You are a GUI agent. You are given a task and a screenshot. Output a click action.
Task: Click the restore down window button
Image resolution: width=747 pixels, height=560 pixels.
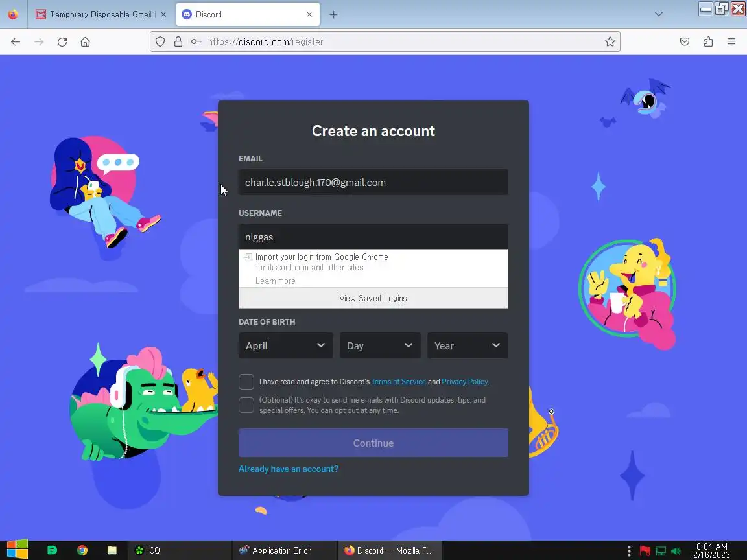click(722, 8)
